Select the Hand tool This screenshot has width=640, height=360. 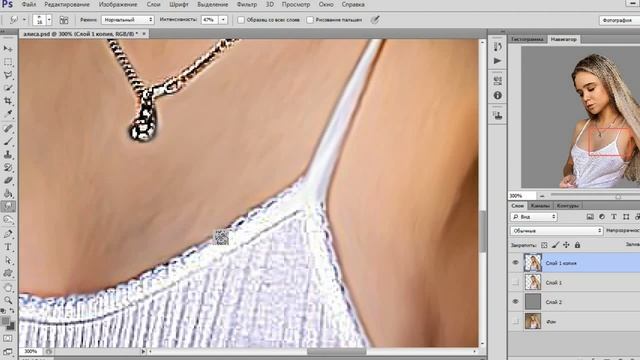pos(8,288)
